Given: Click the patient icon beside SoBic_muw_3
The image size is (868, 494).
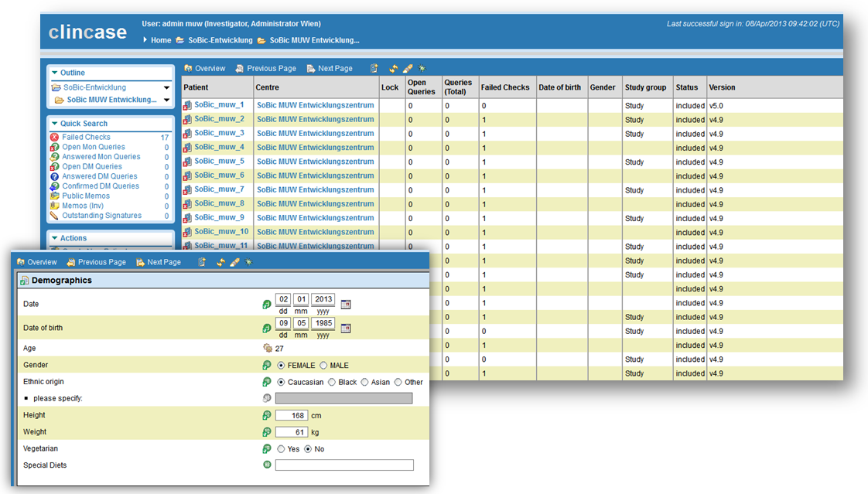Looking at the screenshot, I should click(187, 134).
